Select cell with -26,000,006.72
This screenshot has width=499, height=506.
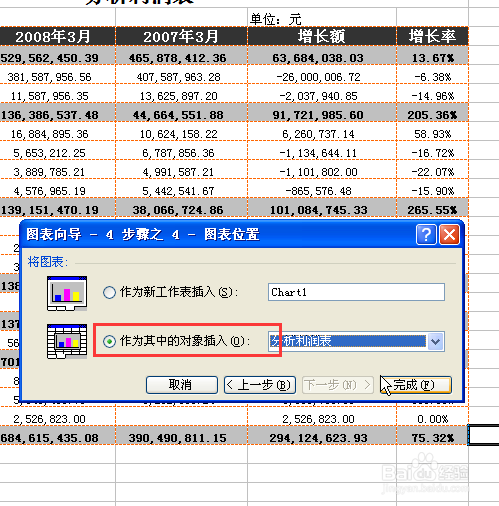[x=322, y=74]
